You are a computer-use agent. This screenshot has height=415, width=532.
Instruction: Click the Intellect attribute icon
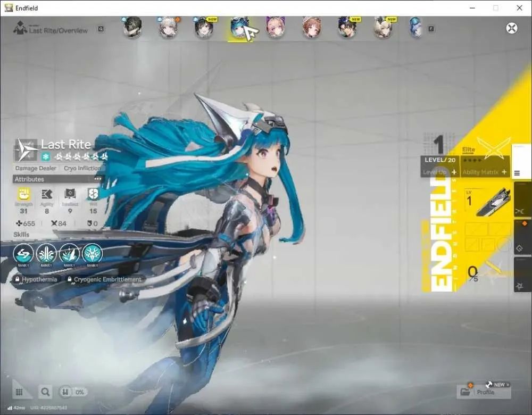pyautogui.click(x=70, y=194)
